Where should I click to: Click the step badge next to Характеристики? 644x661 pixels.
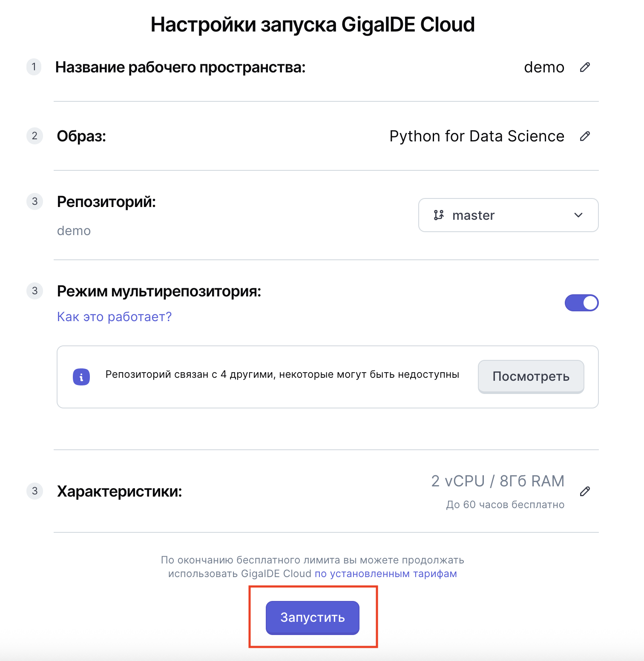click(34, 491)
